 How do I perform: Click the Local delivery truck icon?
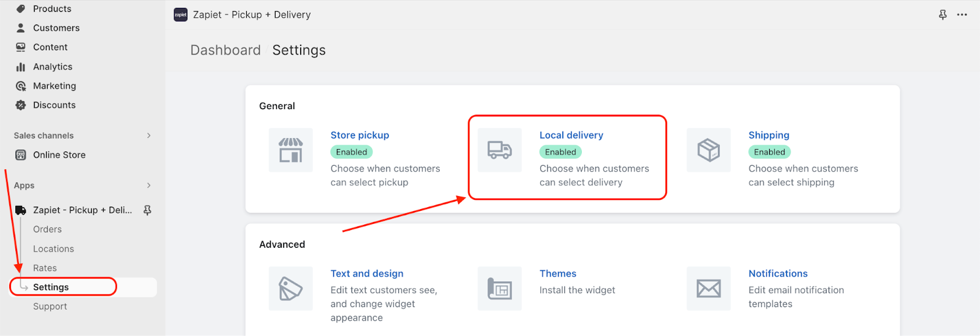499,150
